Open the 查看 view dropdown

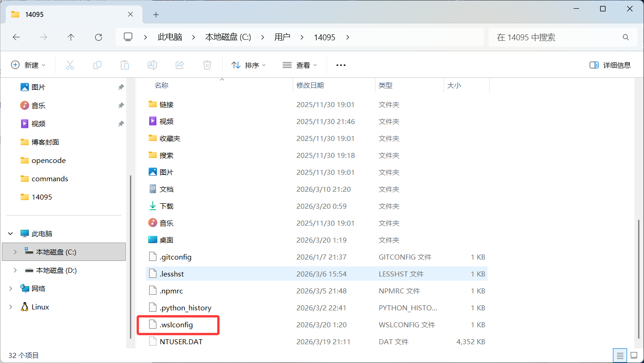click(x=300, y=65)
